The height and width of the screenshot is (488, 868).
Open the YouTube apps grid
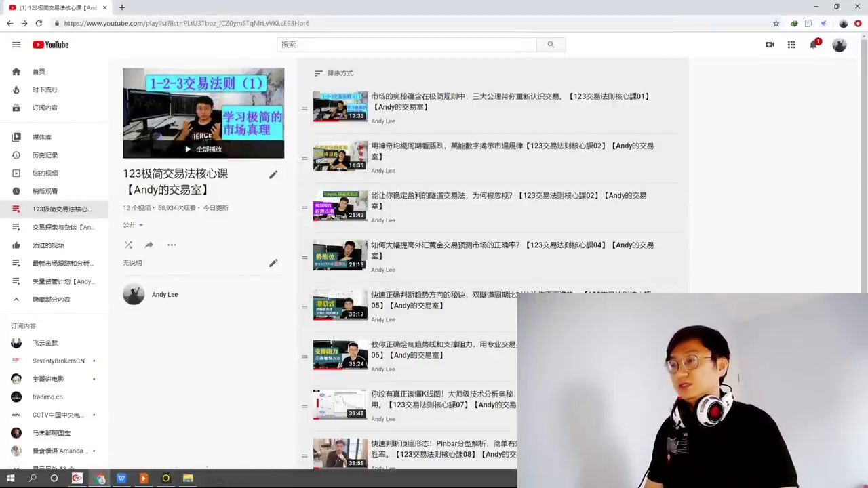[x=791, y=45]
